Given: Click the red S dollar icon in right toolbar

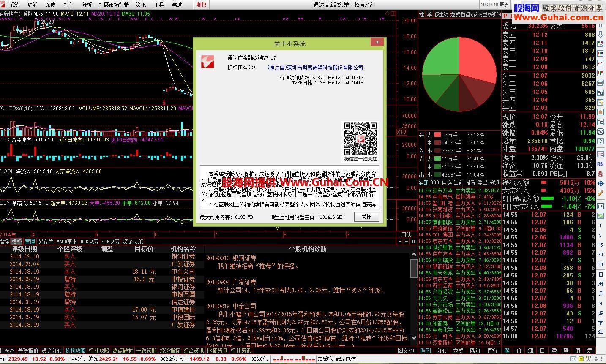Looking at the screenshot, I should click(x=601, y=173).
